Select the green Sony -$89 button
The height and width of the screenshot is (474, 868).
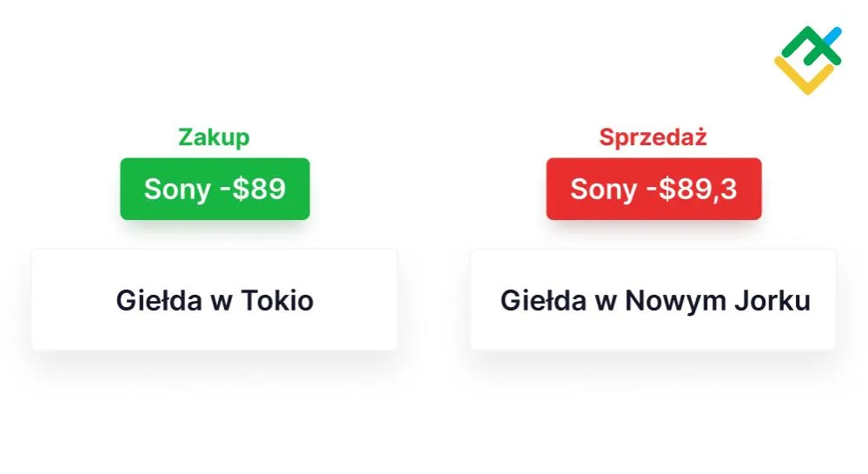click(215, 189)
